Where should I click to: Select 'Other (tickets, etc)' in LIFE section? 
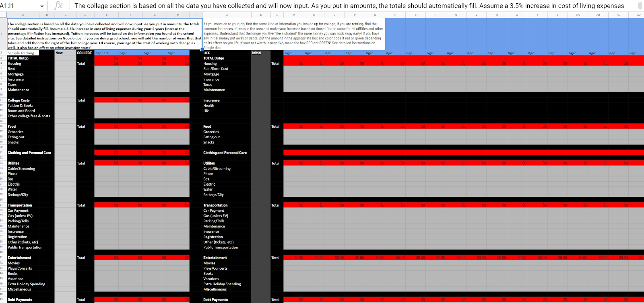click(x=219, y=242)
